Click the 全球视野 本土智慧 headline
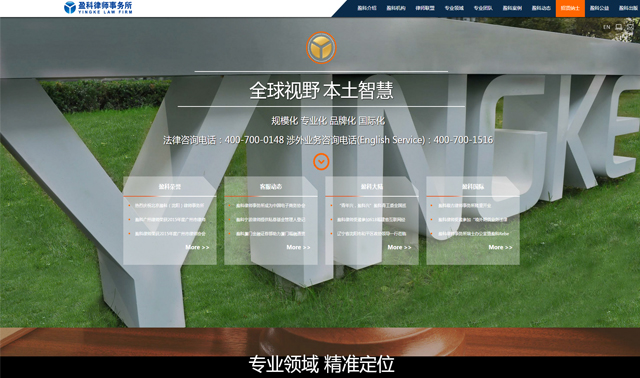 [321, 90]
